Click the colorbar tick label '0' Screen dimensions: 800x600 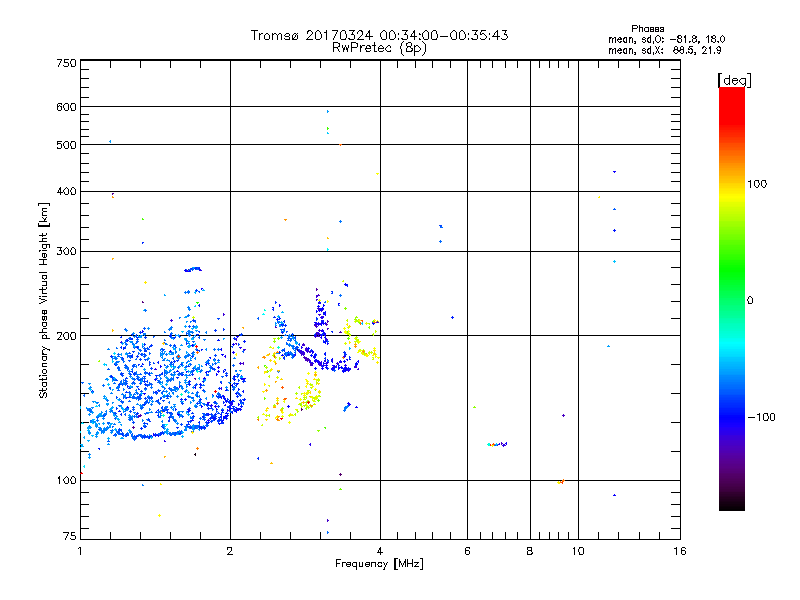749,301
